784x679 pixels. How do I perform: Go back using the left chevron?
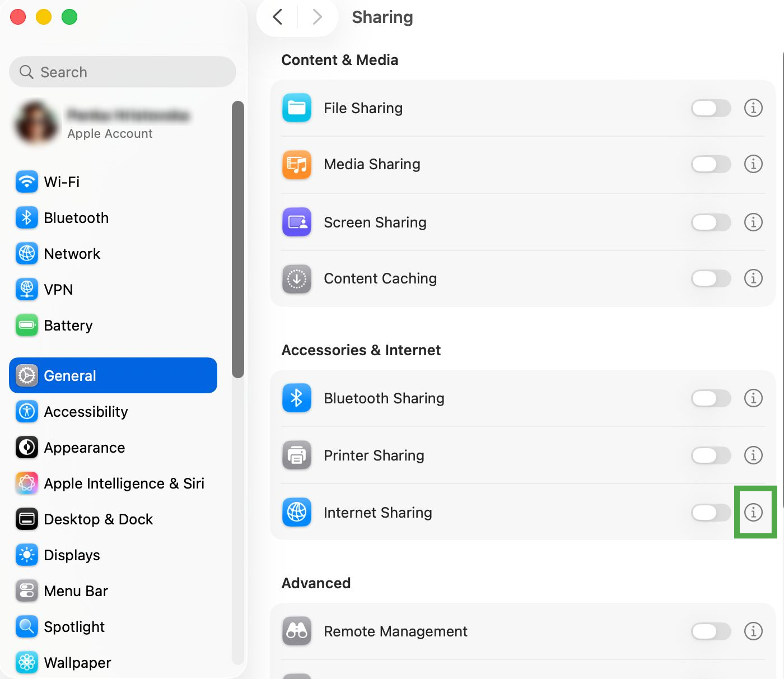click(x=277, y=17)
